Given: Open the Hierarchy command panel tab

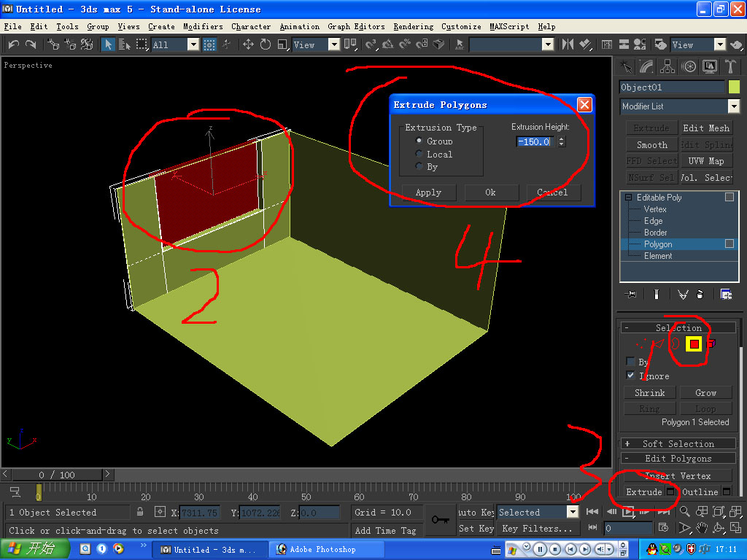Looking at the screenshot, I should (x=667, y=66).
